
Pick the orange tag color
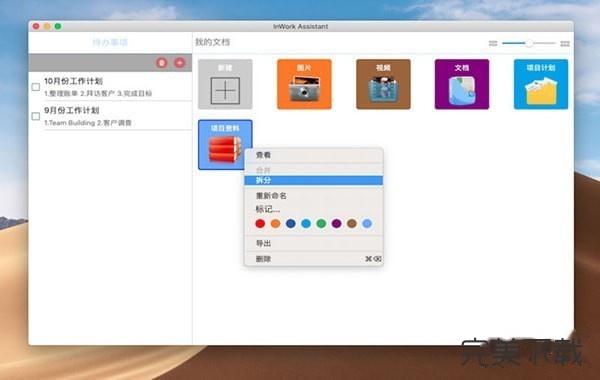(x=276, y=223)
